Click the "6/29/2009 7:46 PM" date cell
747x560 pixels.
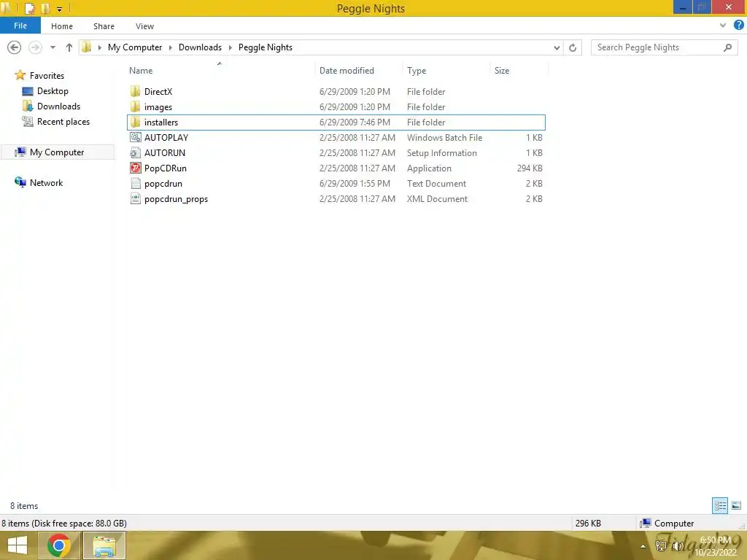pos(355,122)
